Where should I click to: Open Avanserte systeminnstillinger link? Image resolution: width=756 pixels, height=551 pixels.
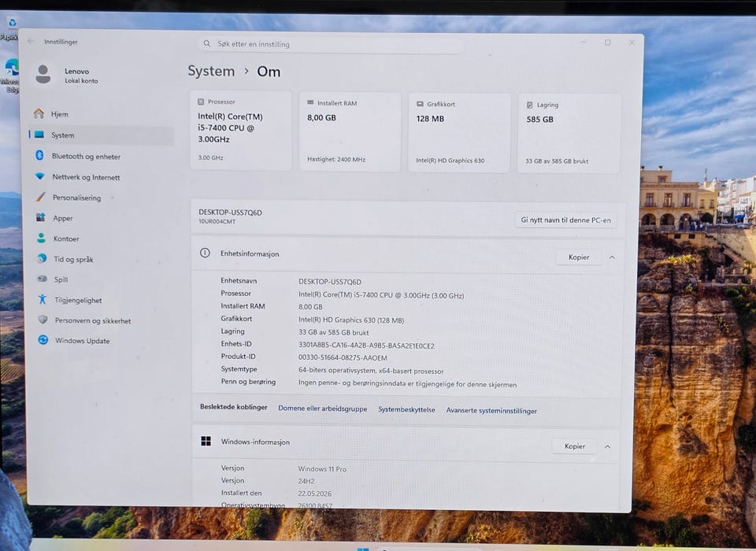click(x=491, y=410)
